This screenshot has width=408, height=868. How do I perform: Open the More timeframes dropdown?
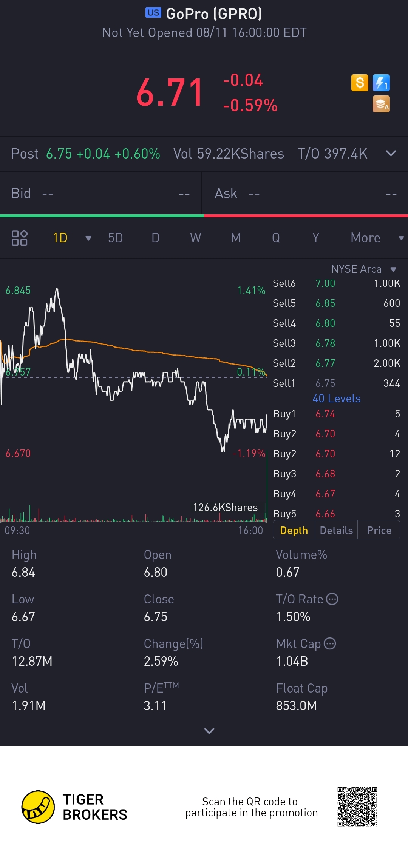(377, 238)
